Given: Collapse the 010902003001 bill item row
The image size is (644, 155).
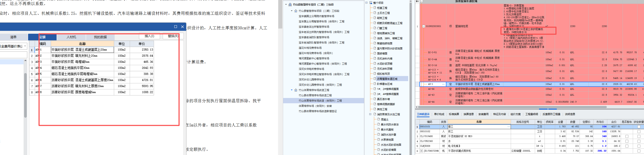Looking at the screenshot, I should tap(424, 26).
